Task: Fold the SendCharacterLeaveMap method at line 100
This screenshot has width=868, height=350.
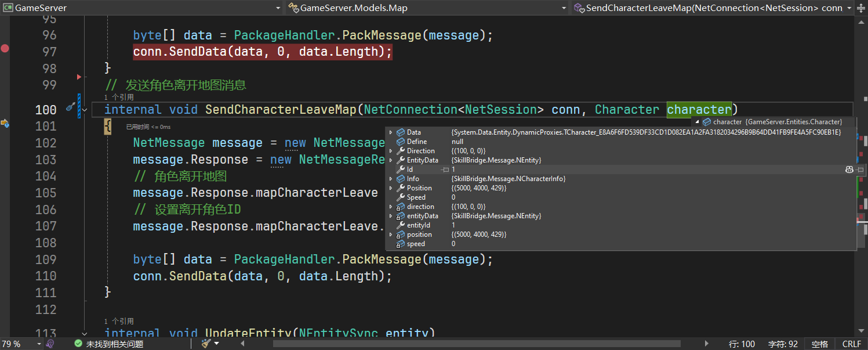Action: point(85,109)
